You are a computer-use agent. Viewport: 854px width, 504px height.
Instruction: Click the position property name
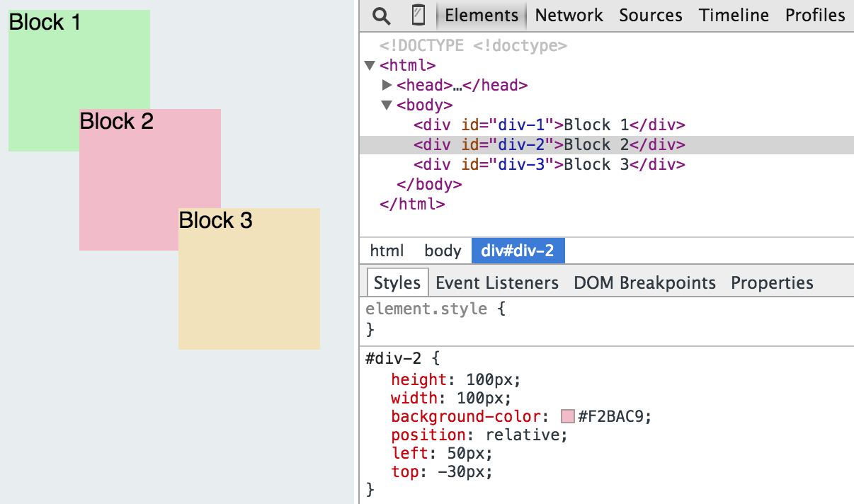(428, 435)
